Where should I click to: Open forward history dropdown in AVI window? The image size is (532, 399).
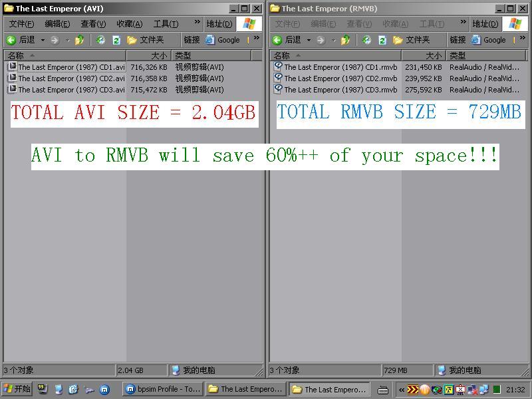(x=68, y=41)
